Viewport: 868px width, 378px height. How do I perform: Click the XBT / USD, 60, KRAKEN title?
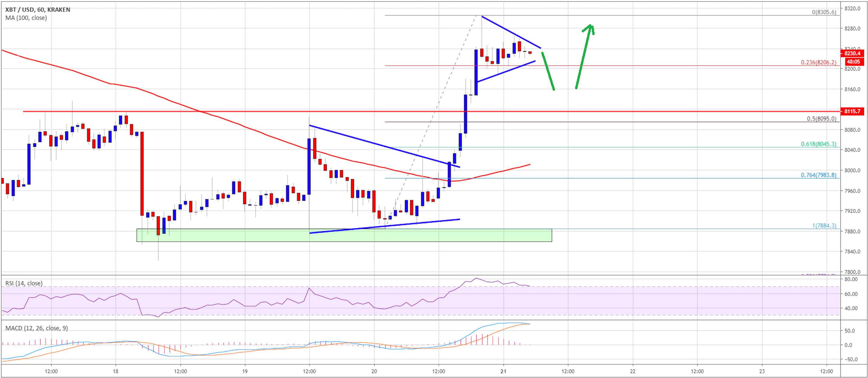(x=38, y=9)
